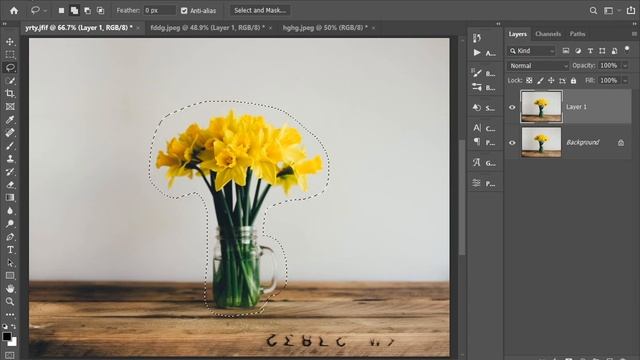Switch to the Channels tab
Image resolution: width=640 pixels, height=360 pixels.
548,34
